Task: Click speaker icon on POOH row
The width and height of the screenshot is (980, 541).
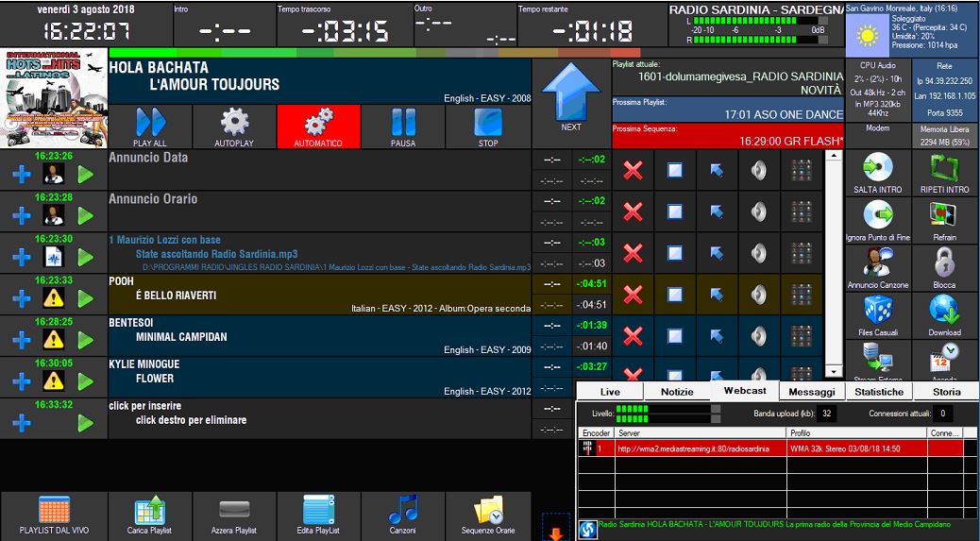Action: click(759, 295)
